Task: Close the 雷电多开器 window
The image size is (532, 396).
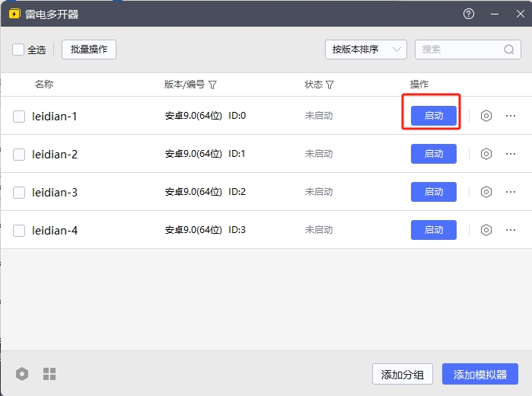Action: [520, 14]
